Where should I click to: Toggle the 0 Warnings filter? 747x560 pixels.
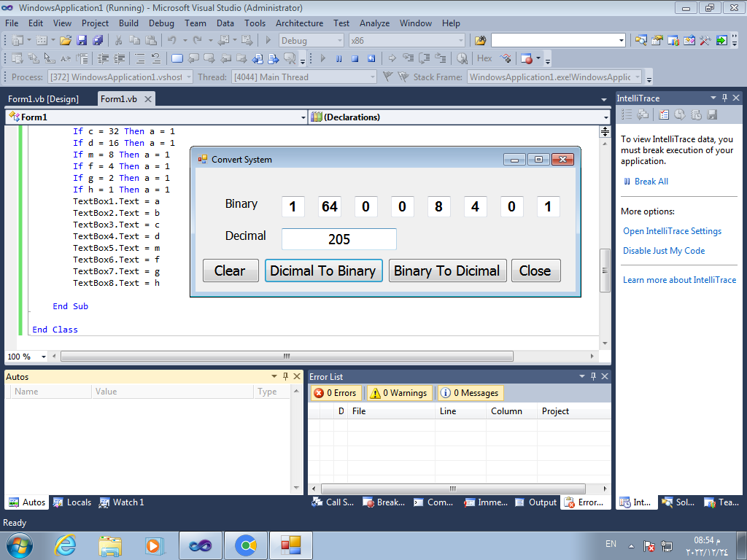coord(399,393)
